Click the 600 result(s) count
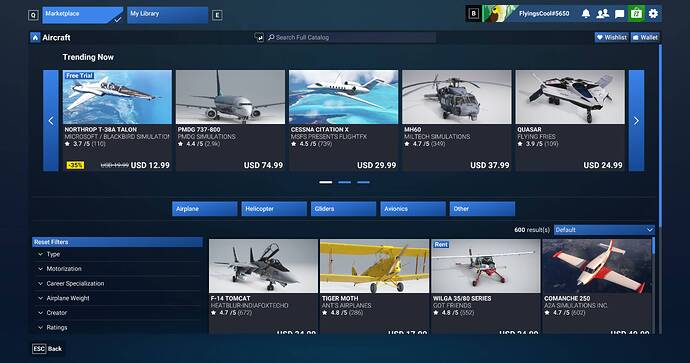This screenshot has width=690, height=363. click(x=532, y=230)
